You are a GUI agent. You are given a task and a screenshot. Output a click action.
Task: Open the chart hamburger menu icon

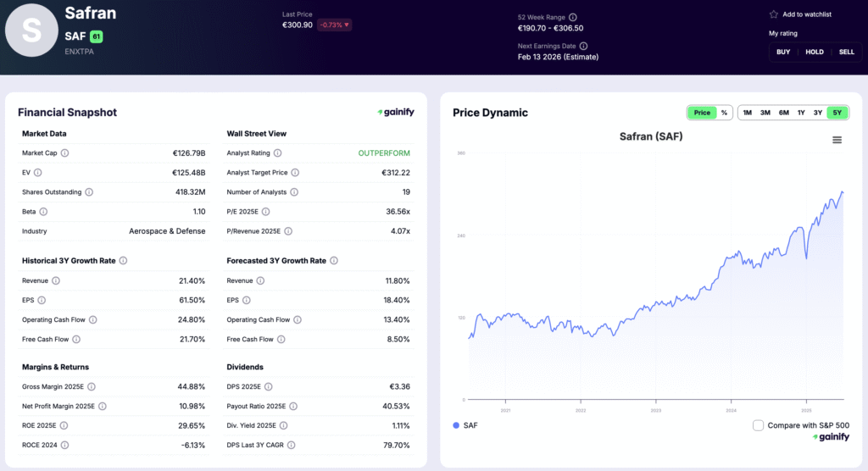click(x=837, y=140)
